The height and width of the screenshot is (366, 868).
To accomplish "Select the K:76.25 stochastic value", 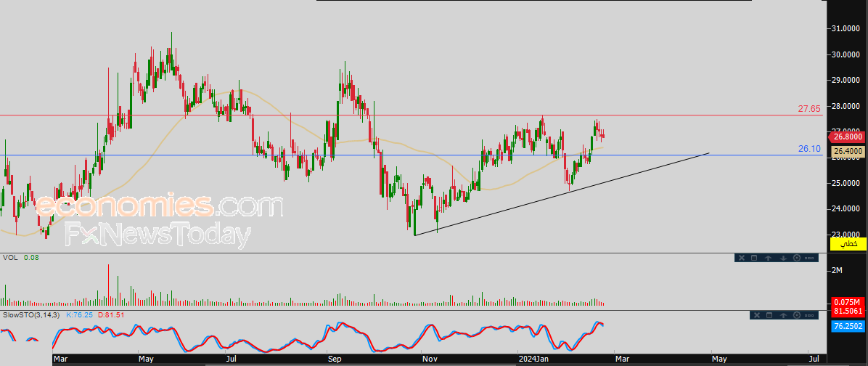I will coord(80,315).
